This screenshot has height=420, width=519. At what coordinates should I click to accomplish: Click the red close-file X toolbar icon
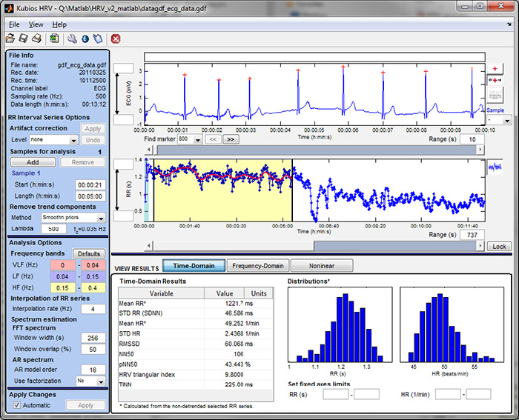(x=116, y=38)
